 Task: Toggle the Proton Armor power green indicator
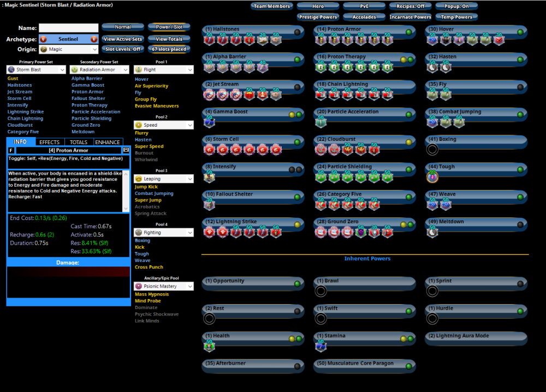click(x=409, y=32)
